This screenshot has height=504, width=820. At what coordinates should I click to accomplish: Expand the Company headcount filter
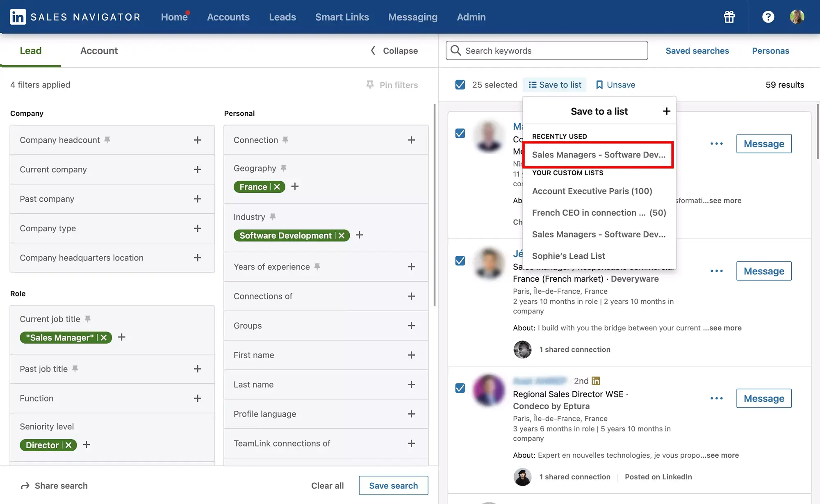tap(197, 139)
